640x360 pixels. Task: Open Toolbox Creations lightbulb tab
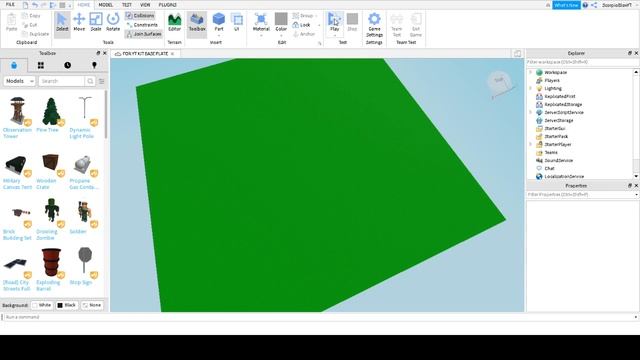pos(94,65)
